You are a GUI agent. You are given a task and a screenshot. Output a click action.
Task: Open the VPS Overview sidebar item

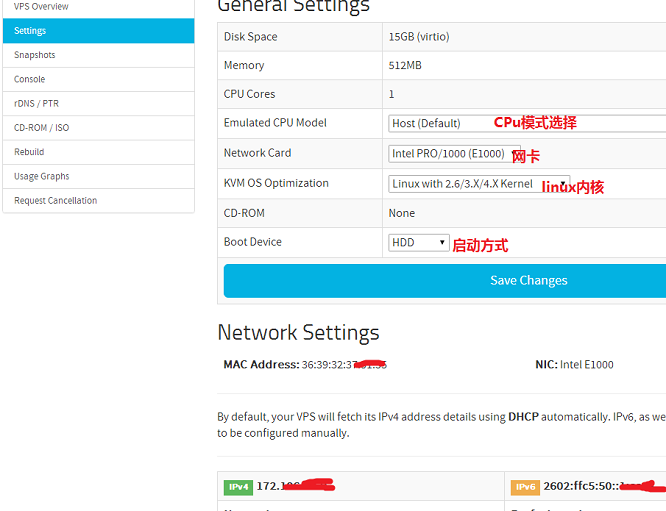(x=42, y=7)
